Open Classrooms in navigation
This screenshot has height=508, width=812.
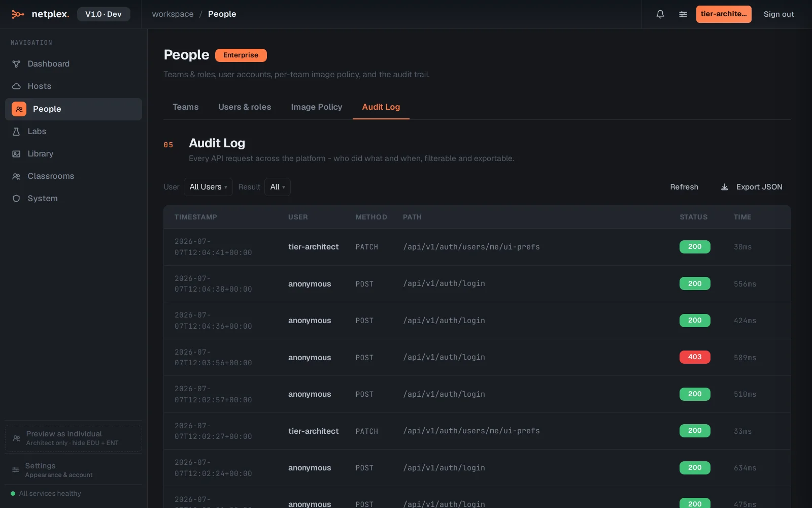pos(74,176)
